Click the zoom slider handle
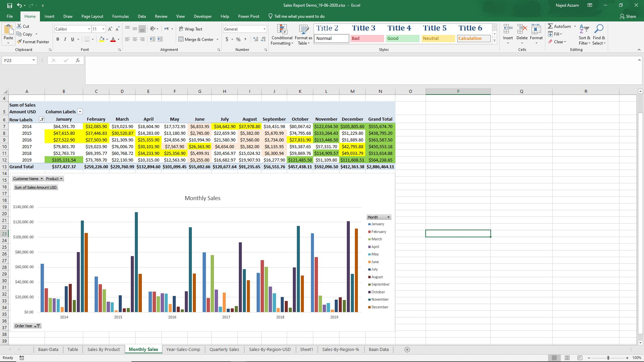644x362 pixels. pos(608,358)
